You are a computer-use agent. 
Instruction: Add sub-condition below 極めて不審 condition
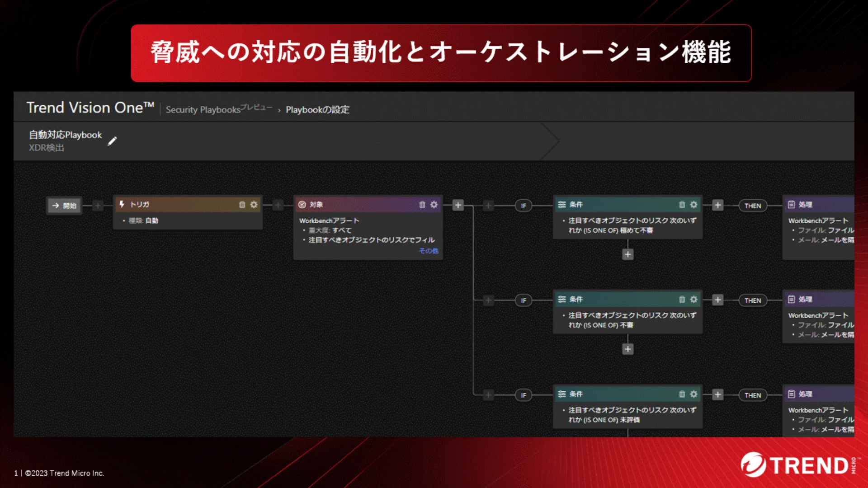click(x=627, y=254)
